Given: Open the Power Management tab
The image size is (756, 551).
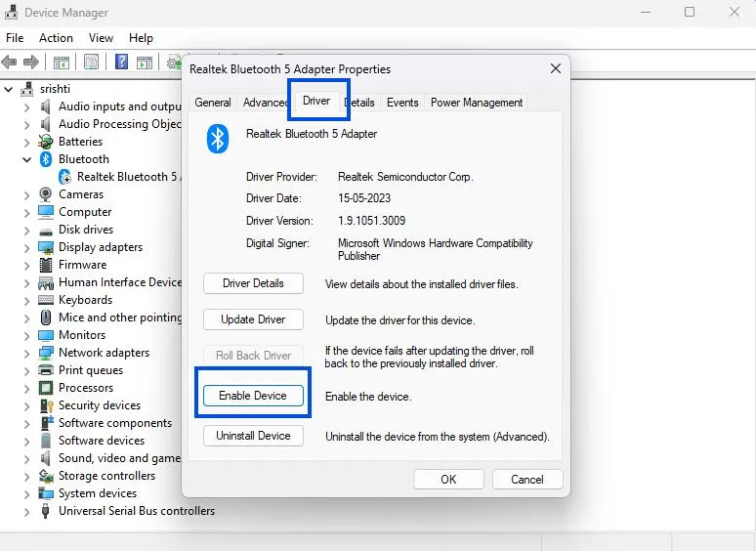Looking at the screenshot, I should (477, 103).
